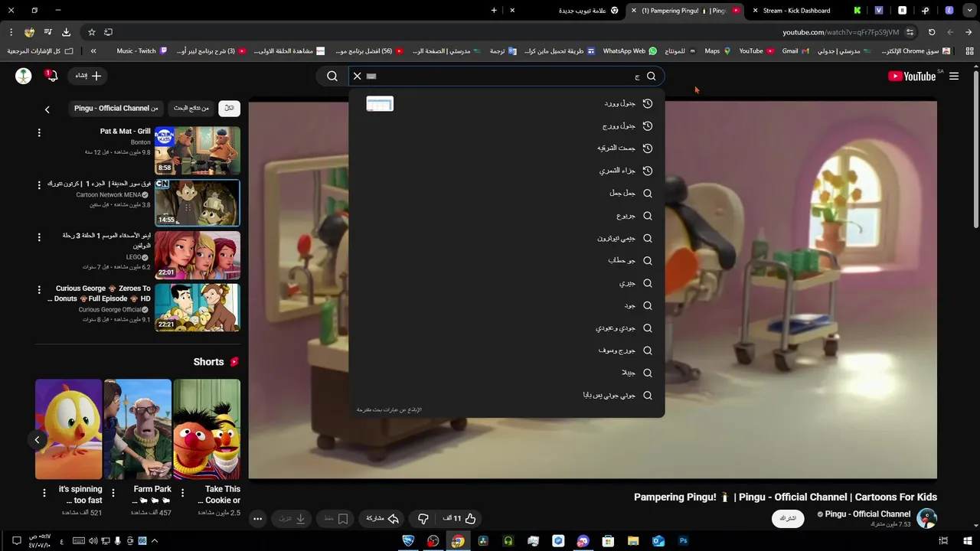This screenshot has height=551, width=980.
Task: Open the 'كل الإشارات المرجعية' bookmarks folder
Action: [40, 51]
